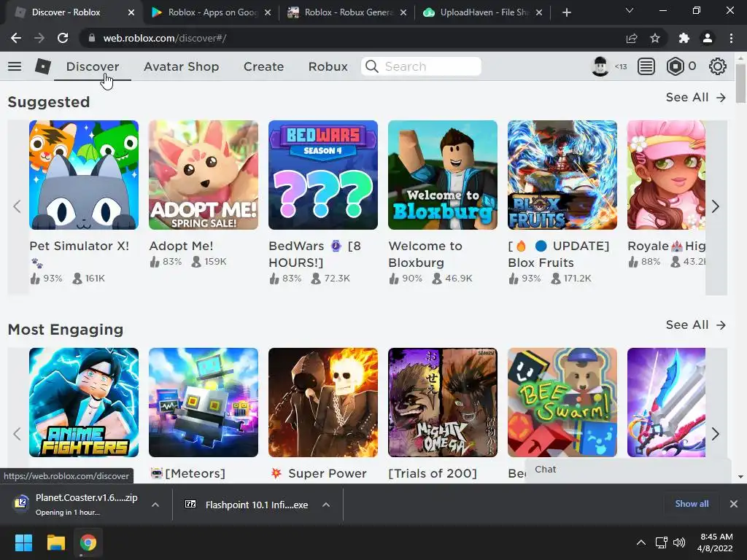Open a new browser tab
The image size is (747, 560).
coord(566,12)
